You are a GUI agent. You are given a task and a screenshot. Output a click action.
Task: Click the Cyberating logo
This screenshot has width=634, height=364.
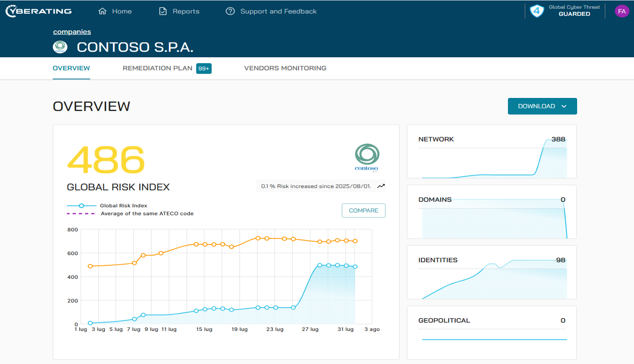click(x=39, y=11)
